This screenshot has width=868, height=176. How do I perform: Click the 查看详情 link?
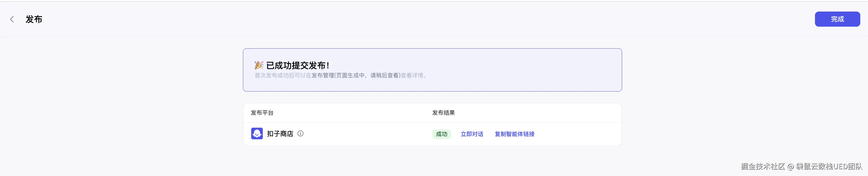pyautogui.click(x=412, y=76)
